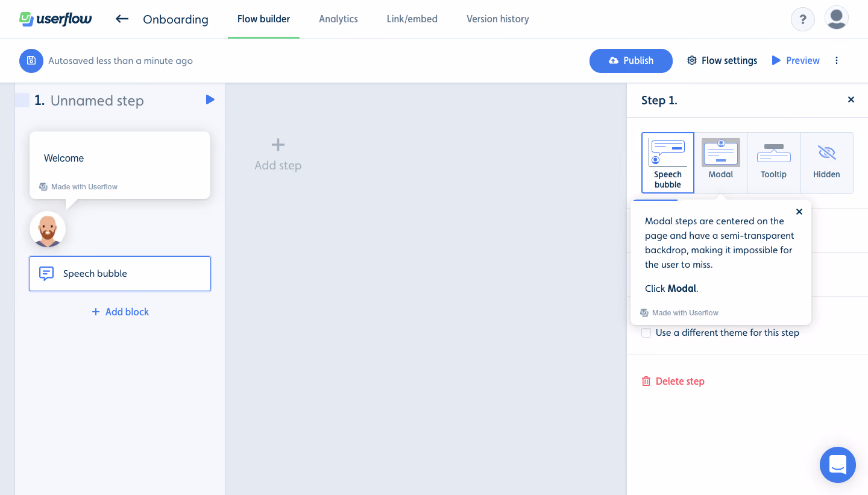Screen dimensions: 868x495
Task: Open the user profile avatar menu
Action: [837, 18]
